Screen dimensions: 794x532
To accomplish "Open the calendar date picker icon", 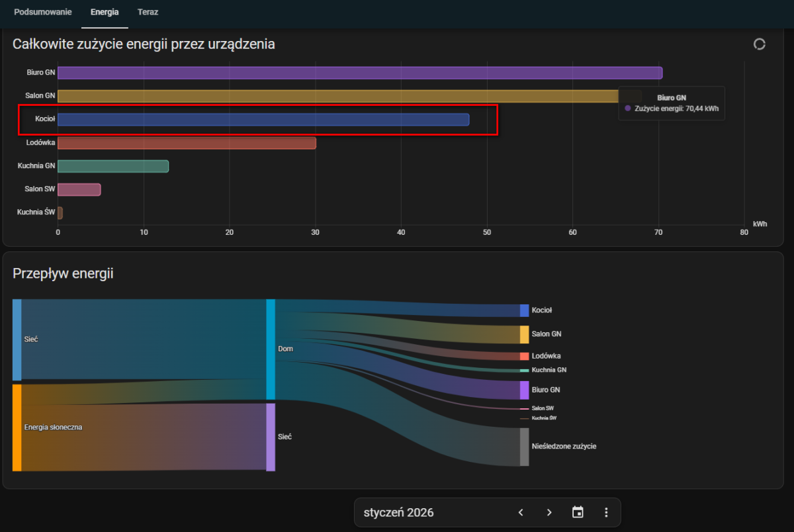I will coord(578,512).
